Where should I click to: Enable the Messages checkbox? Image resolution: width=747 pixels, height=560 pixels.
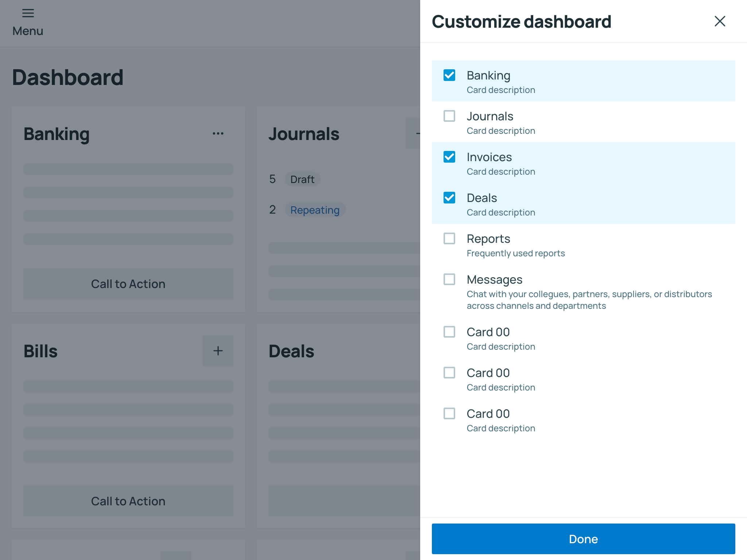449,279
